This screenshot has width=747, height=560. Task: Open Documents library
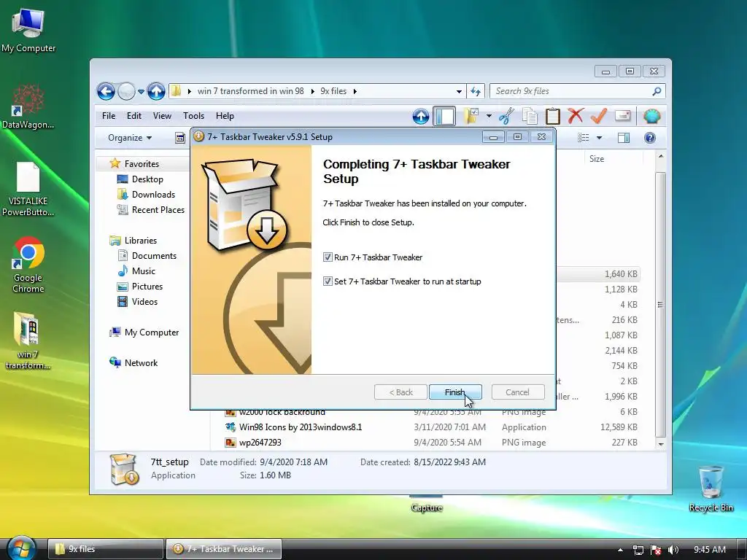(x=154, y=256)
